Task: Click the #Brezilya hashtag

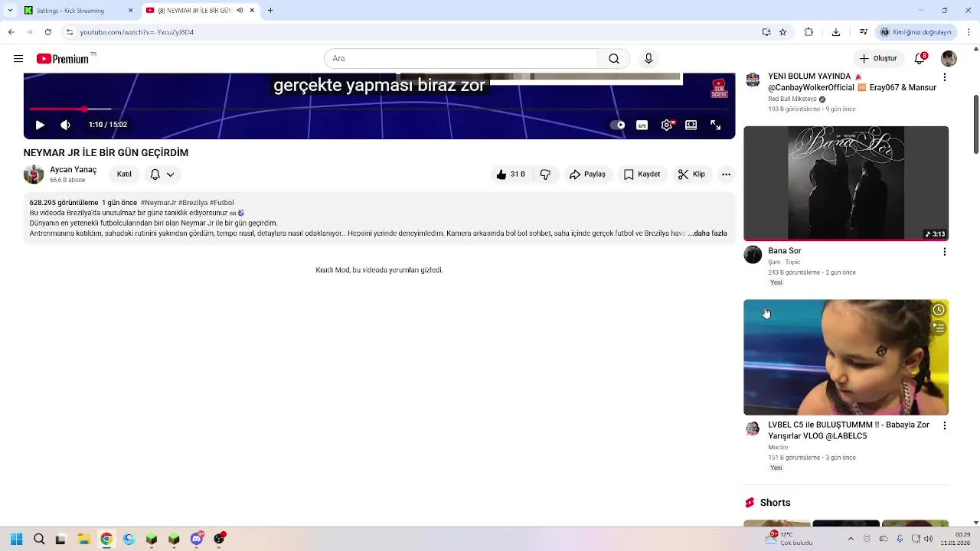Action: [x=193, y=203]
